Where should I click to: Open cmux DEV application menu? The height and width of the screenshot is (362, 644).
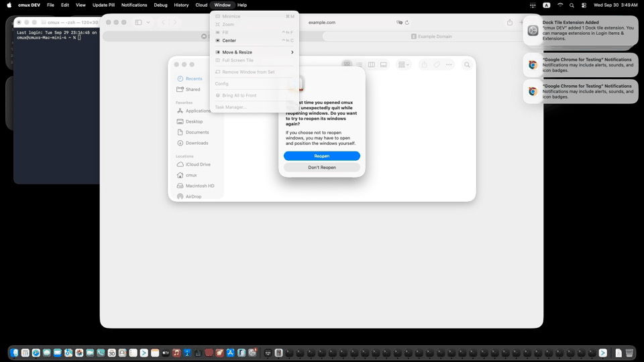coord(29,5)
